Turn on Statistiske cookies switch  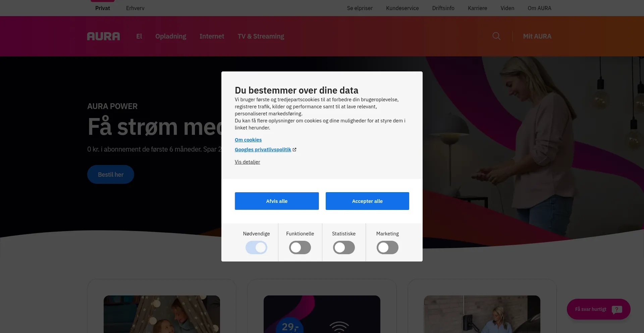coord(344,247)
